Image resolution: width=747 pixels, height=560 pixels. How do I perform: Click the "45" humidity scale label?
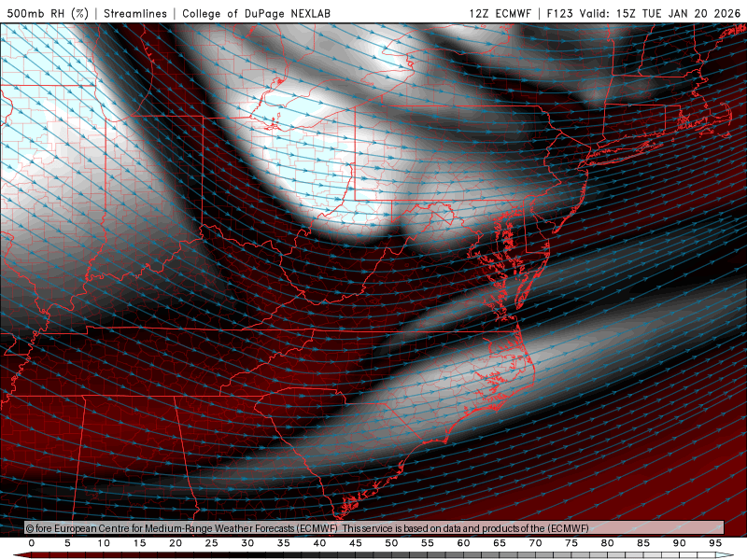click(356, 543)
